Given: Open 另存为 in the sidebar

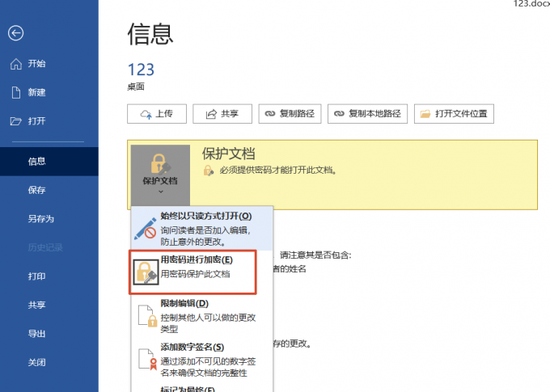Looking at the screenshot, I should 49,219.
